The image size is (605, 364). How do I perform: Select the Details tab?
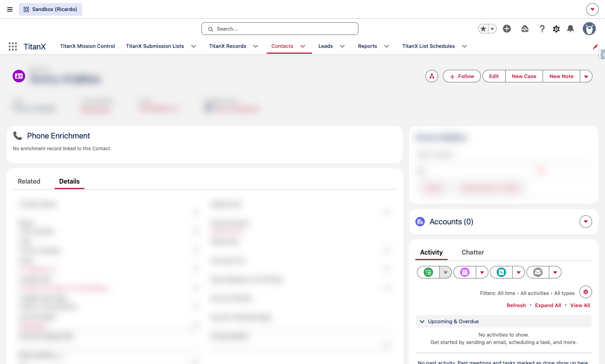tap(69, 181)
